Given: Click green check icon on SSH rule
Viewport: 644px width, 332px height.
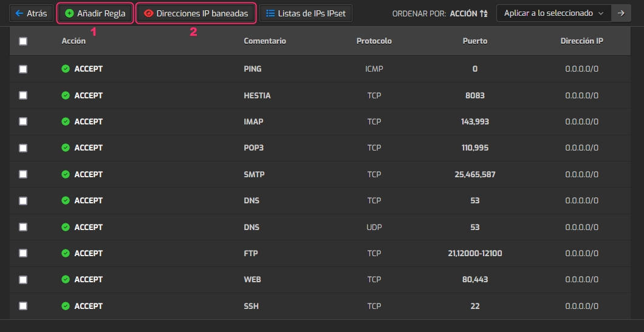Looking at the screenshot, I should pos(66,306).
